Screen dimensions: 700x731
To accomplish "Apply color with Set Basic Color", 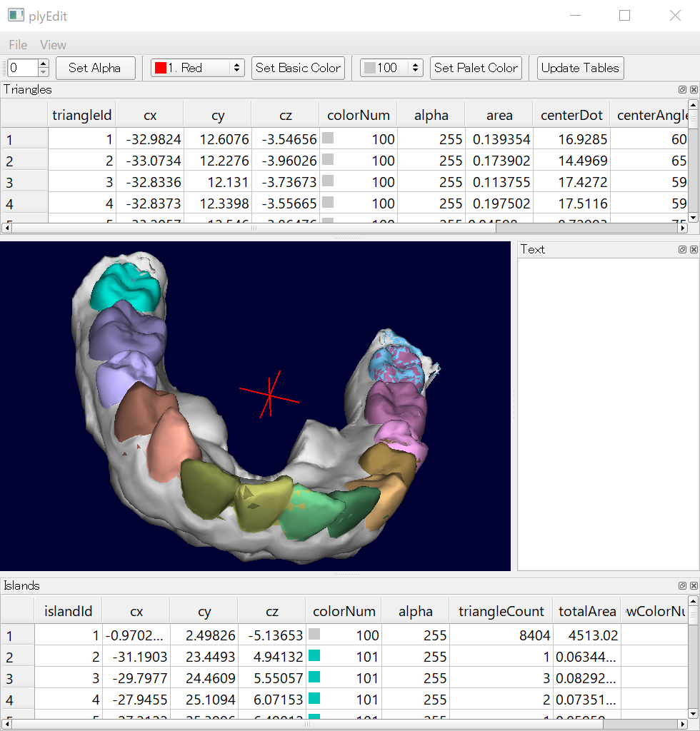I will [298, 68].
